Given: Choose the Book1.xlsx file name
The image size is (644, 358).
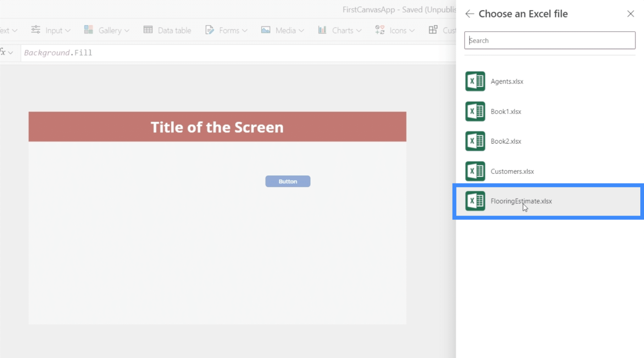Looking at the screenshot, I should (x=506, y=112).
